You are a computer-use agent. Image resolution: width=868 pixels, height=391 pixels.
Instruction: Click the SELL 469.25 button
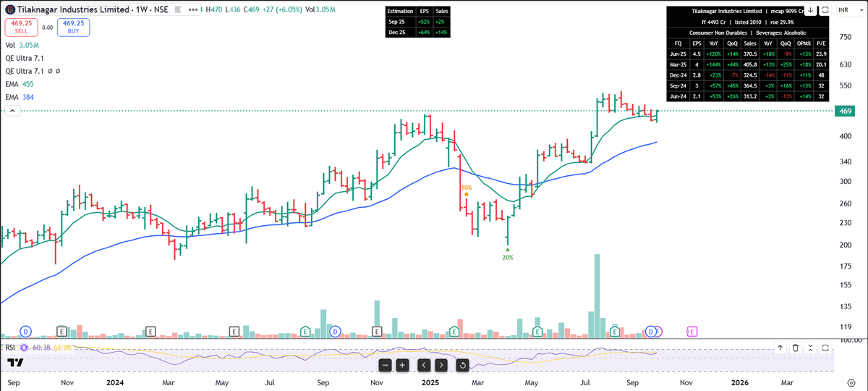point(22,28)
